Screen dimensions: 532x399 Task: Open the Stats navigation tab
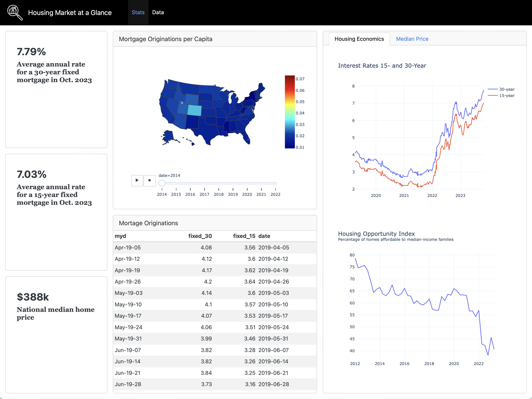tap(138, 12)
